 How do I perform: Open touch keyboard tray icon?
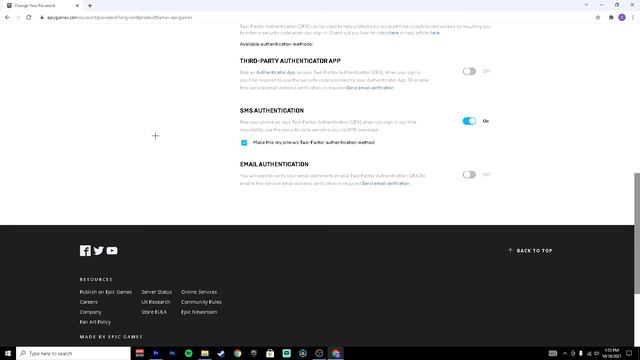[553, 353]
